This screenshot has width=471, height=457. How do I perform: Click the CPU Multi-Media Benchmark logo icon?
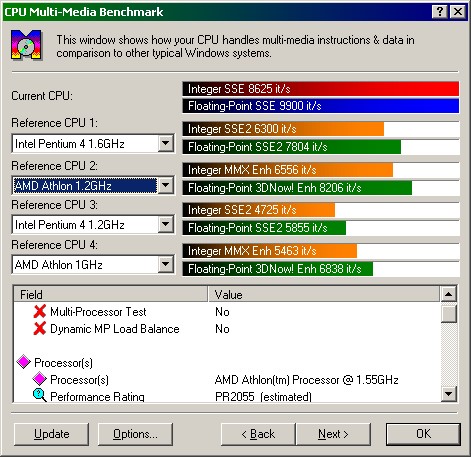point(27,45)
